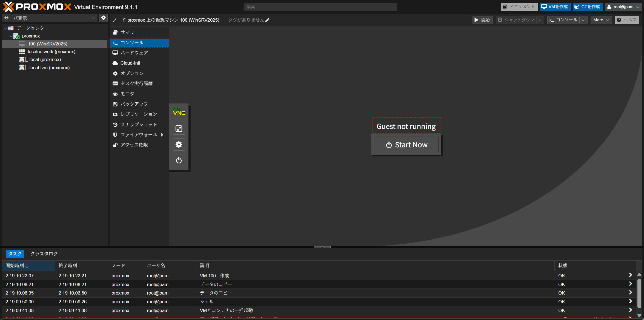Click the noVNC logo handle

point(179,112)
